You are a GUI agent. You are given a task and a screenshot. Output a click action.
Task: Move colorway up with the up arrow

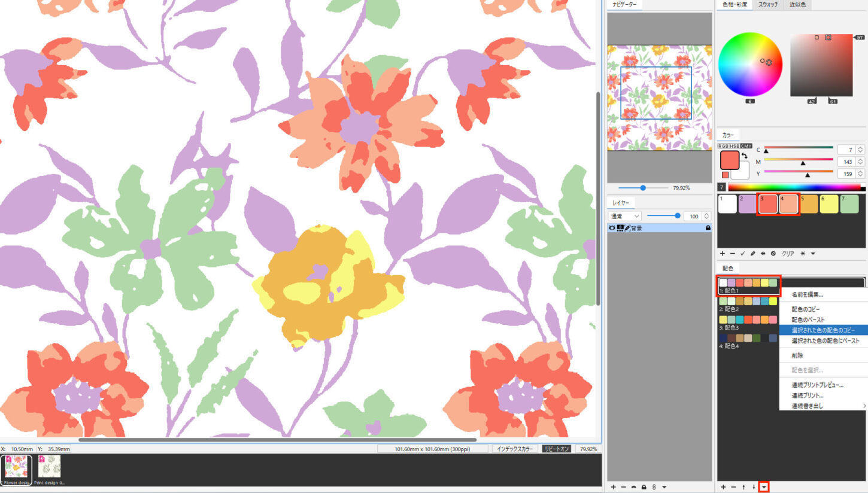(743, 487)
